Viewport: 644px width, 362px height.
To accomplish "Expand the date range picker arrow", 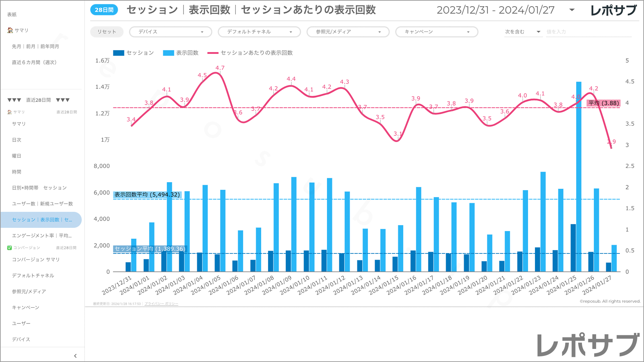I will (x=572, y=10).
